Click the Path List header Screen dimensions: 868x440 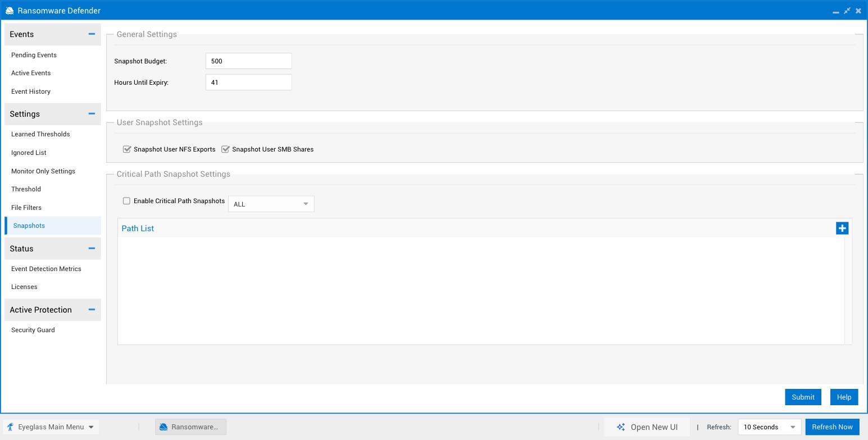click(x=138, y=228)
